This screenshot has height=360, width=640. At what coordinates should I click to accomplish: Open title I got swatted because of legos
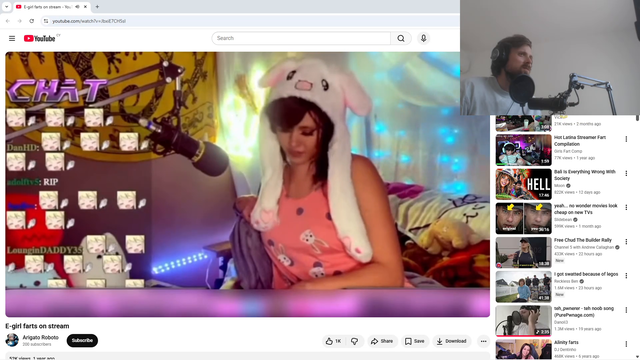tap(586, 274)
